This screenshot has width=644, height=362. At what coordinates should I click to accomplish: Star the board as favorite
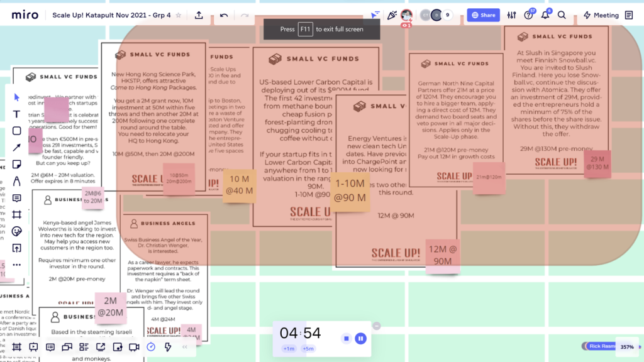[179, 15]
